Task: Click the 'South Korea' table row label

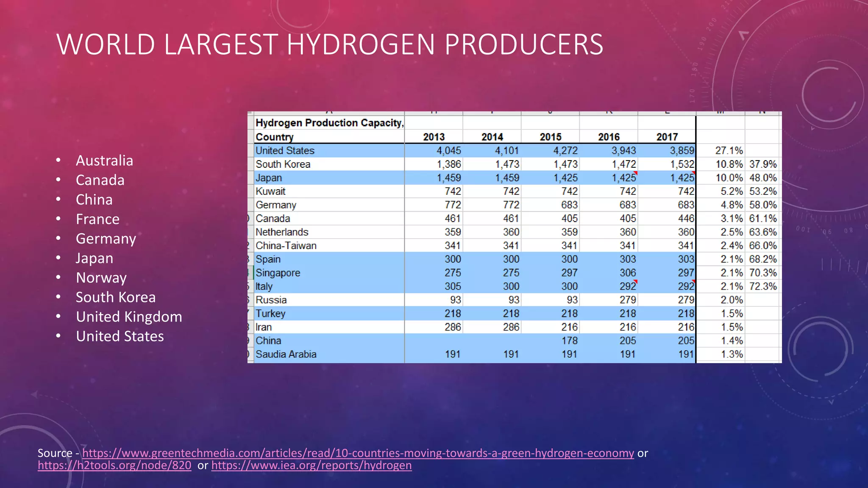Action: (283, 164)
